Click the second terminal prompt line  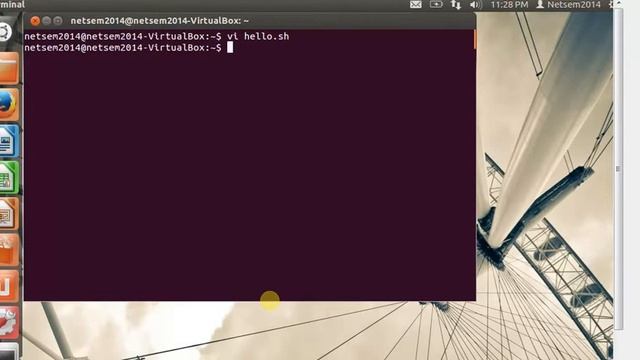(123, 48)
